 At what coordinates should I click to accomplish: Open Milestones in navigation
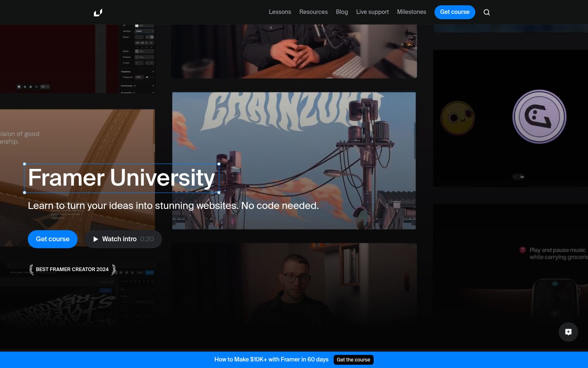click(x=412, y=12)
